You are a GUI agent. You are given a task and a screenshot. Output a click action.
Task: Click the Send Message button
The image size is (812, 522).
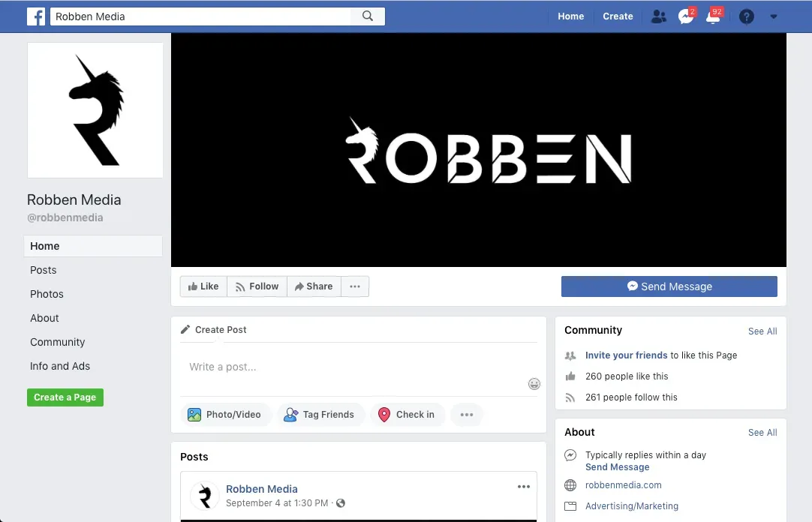(x=669, y=286)
